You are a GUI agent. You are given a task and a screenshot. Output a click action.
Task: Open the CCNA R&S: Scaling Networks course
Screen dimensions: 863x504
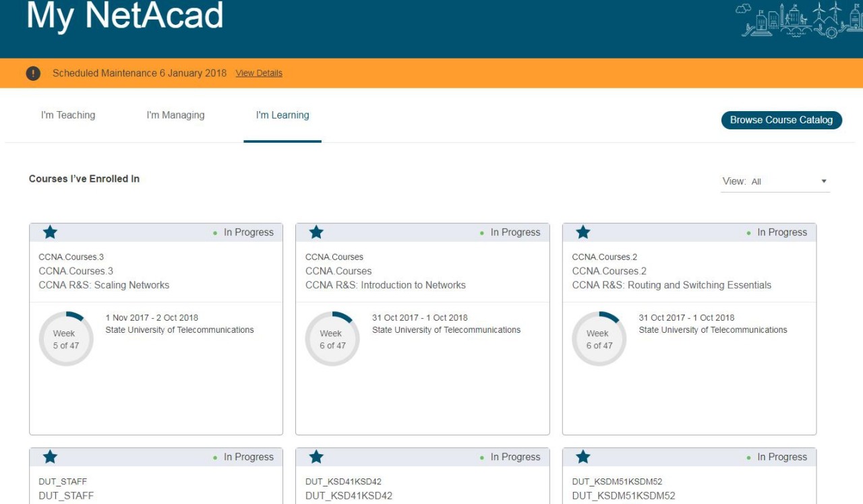[x=104, y=285]
